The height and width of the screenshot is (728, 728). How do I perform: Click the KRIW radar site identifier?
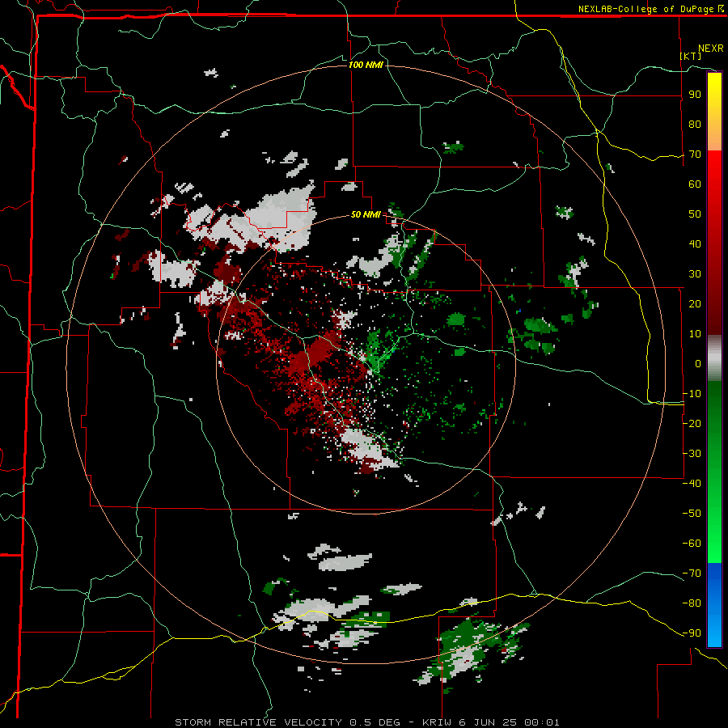[437, 722]
